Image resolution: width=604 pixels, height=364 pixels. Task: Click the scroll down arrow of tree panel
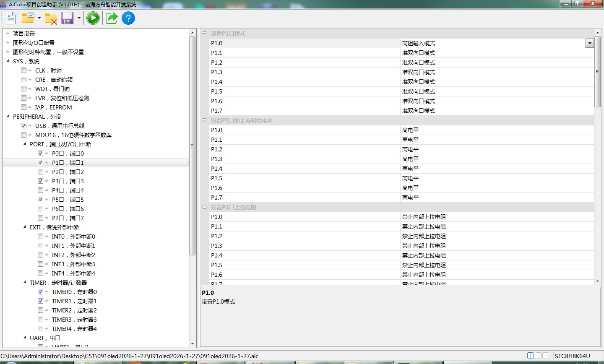[193, 344]
